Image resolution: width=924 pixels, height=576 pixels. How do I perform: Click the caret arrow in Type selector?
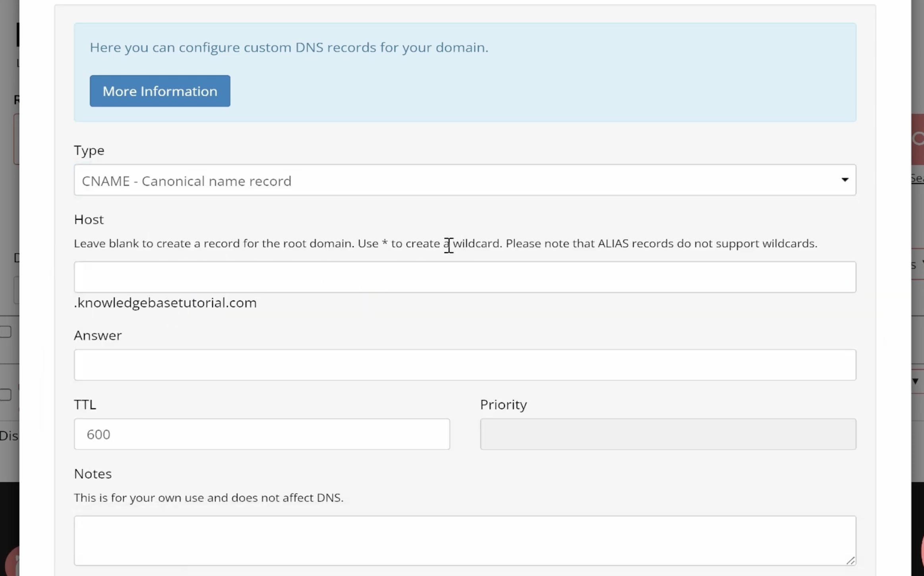coord(845,180)
